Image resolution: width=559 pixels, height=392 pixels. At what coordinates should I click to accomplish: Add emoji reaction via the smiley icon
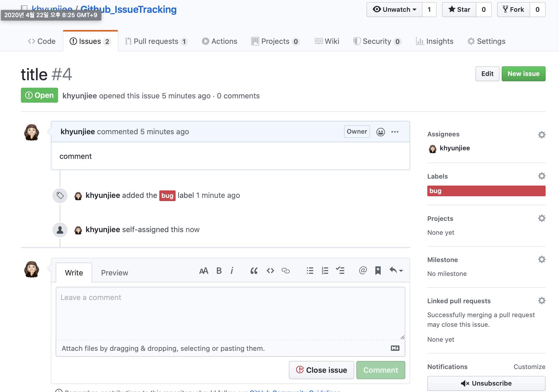(380, 132)
